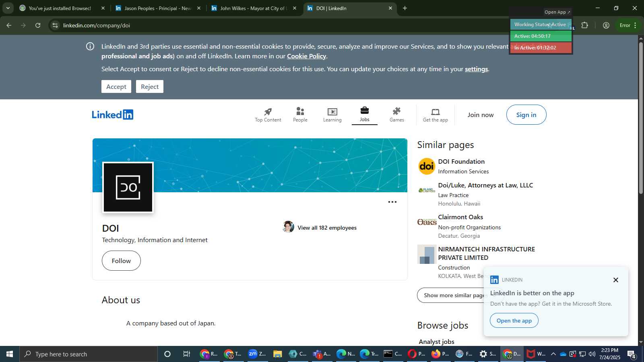Click Open the app button
The height and width of the screenshot is (362, 644).
click(x=514, y=321)
